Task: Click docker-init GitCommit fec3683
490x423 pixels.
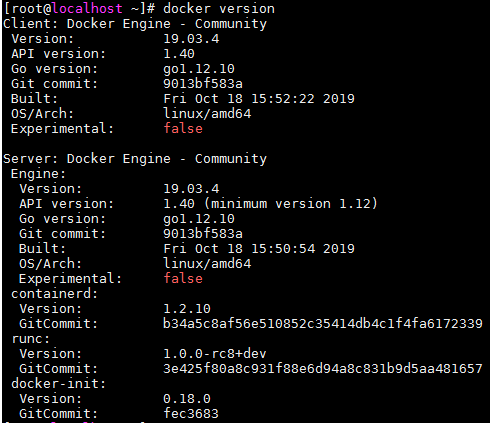Action: (191, 414)
